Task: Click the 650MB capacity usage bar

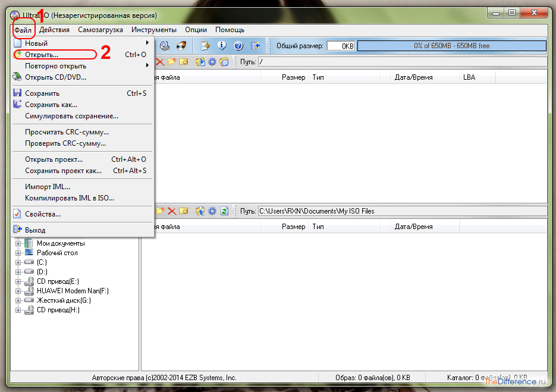Action: pos(451,46)
